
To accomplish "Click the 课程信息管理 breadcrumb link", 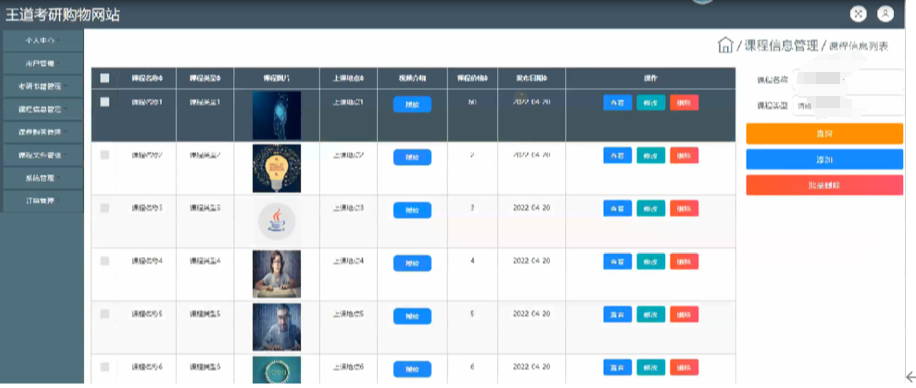I will pyautogui.click(x=781, y=46).
